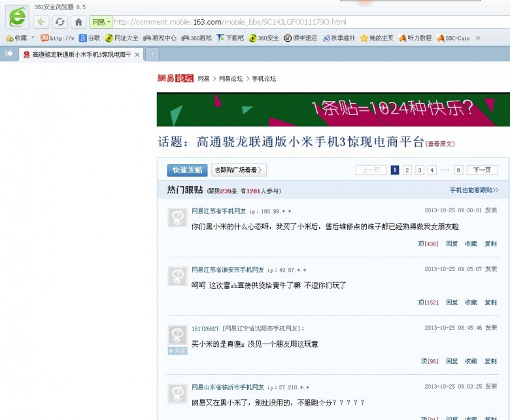
Task: Open the http://v bookmark
Action: (x=58, y=38)
